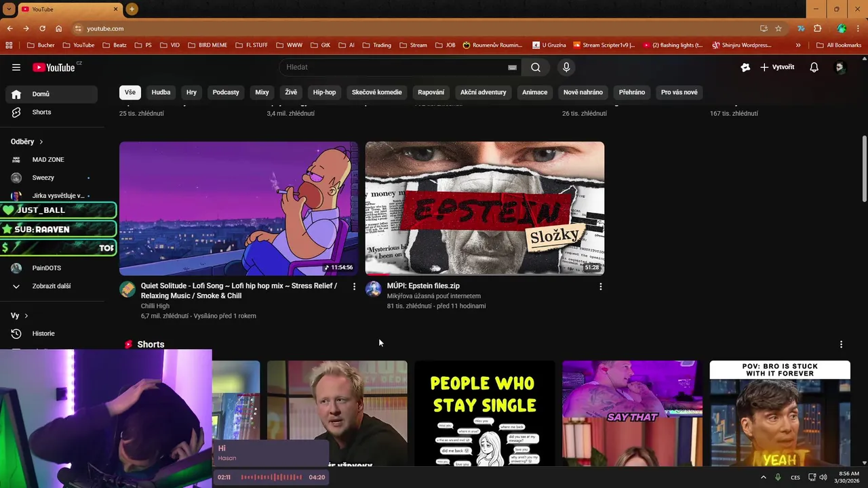Image resolution: width=868 pixels, height=488 pixels.
Task: Open options menu for Epstein files.zip video
Action: click(x=600, y=287)
